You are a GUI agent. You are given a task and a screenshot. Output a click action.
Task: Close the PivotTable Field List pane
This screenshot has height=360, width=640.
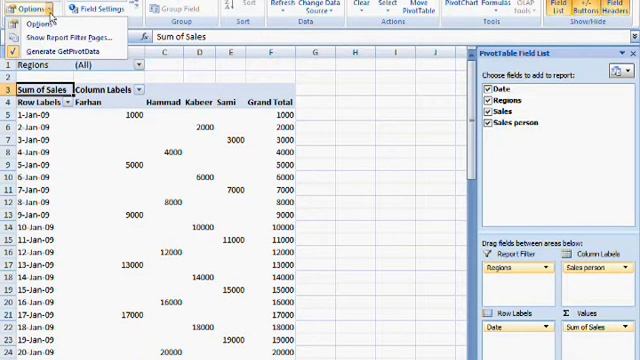(633, 53)
